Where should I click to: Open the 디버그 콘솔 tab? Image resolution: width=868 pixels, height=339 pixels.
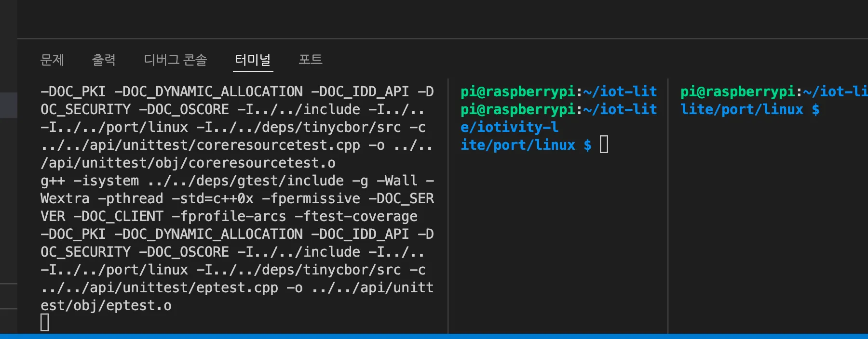tap(175, 60)
